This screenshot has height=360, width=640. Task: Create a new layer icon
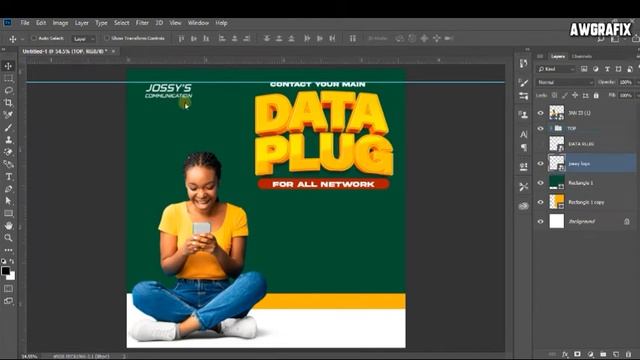tap(616, 354)
